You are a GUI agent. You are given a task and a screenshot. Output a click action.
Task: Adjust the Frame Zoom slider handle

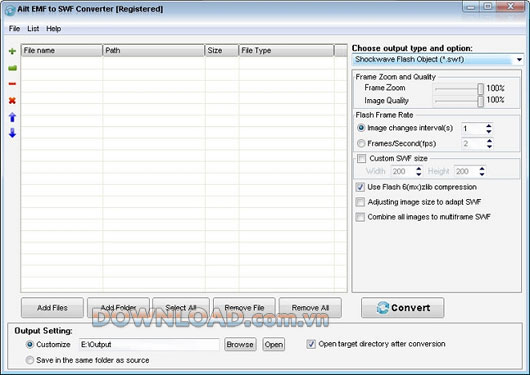click(x=480, y=89)
